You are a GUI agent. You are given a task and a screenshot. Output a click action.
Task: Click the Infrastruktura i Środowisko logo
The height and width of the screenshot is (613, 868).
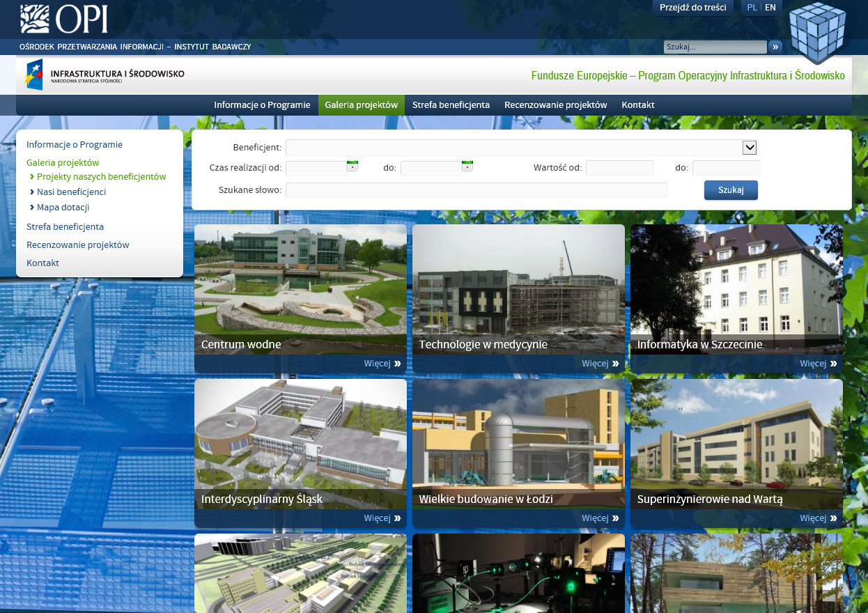coord(104,75)
